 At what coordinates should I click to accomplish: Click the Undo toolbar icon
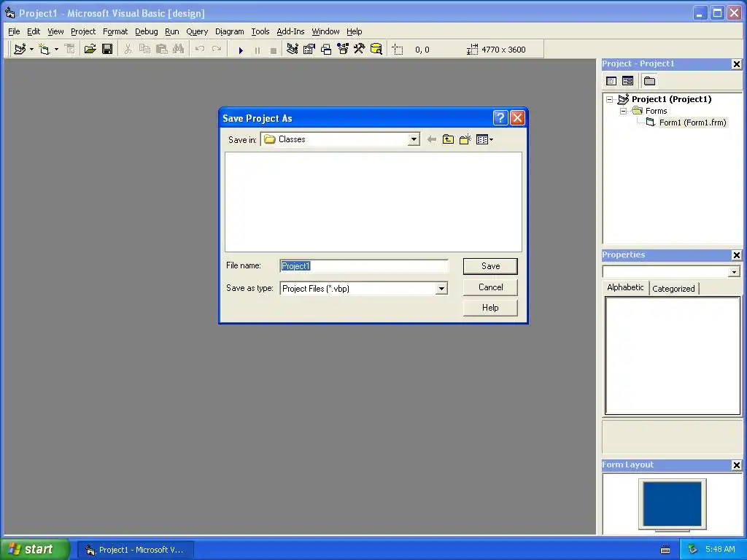pyautogui.click(x=200, y=49)
